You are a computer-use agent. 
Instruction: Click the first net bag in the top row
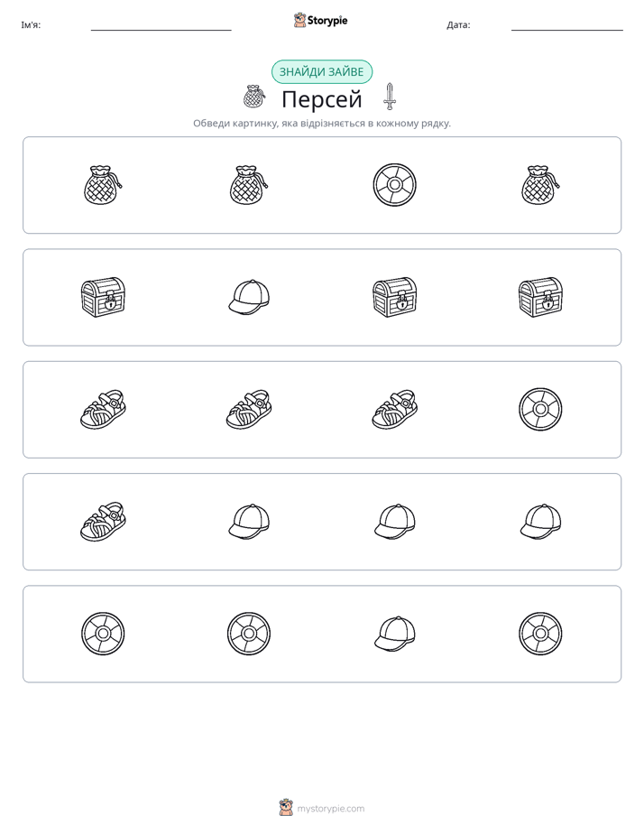pyautogui.click(x=103, y=184)
